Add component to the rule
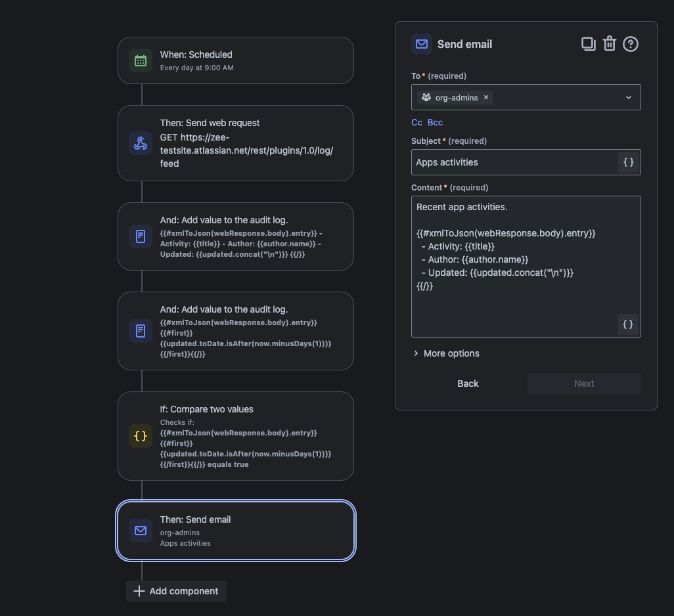Image resolution: width=674 pixels, height=616 pixels. point(176,591)
